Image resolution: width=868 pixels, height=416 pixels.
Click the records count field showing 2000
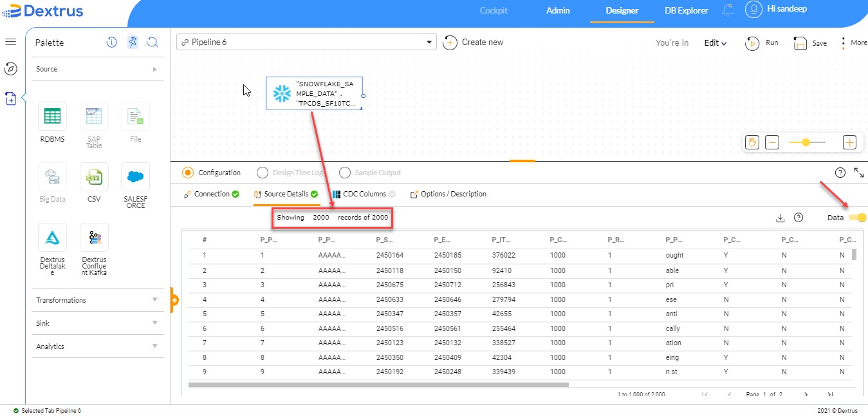320,218
